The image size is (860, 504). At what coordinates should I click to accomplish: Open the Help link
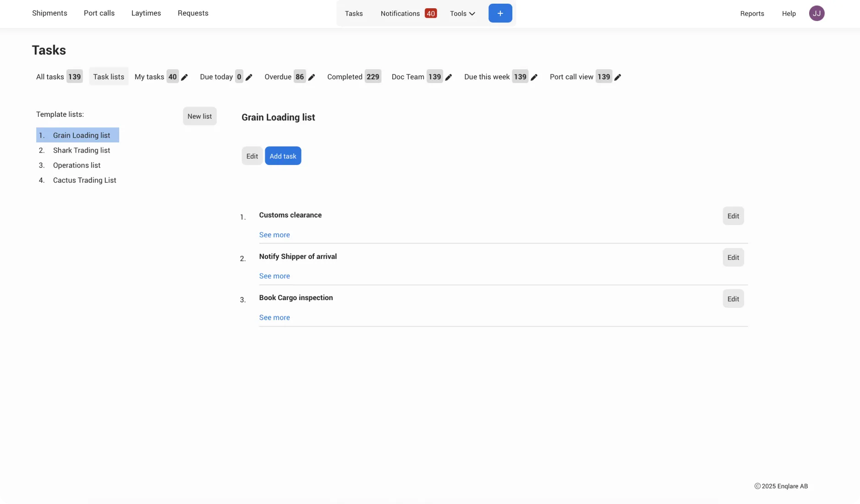[x=789, y=13]
